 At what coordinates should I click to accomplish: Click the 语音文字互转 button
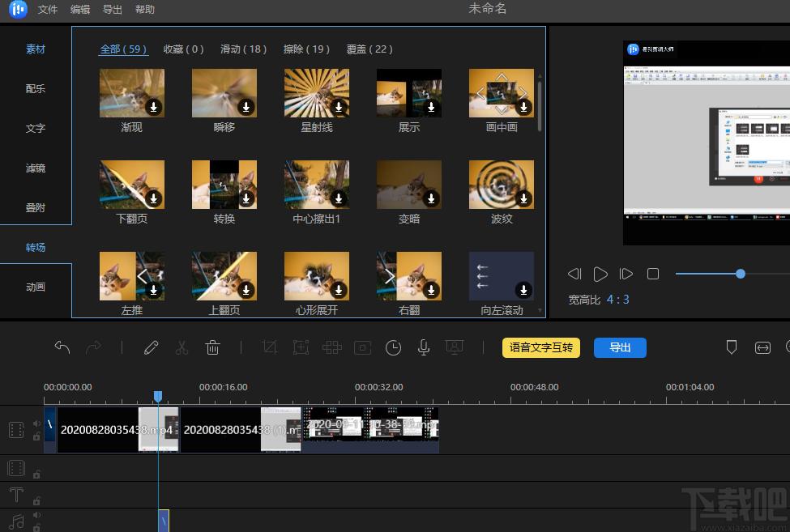541,347
